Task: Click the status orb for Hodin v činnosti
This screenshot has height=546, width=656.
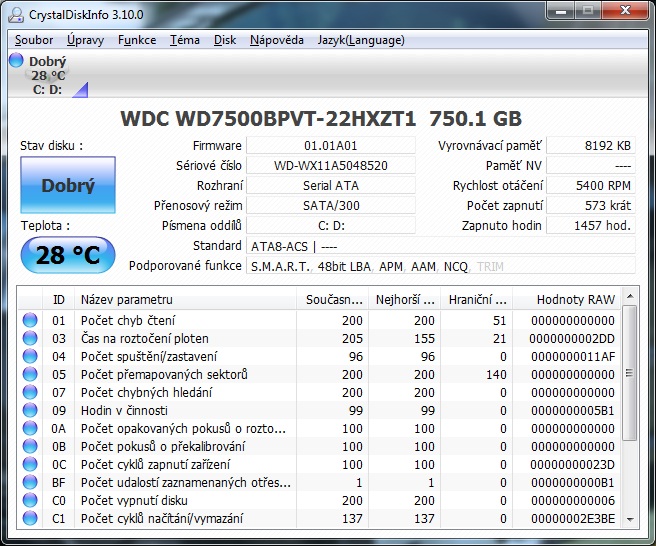Action: pyautogui.click(x=30, y=410)
